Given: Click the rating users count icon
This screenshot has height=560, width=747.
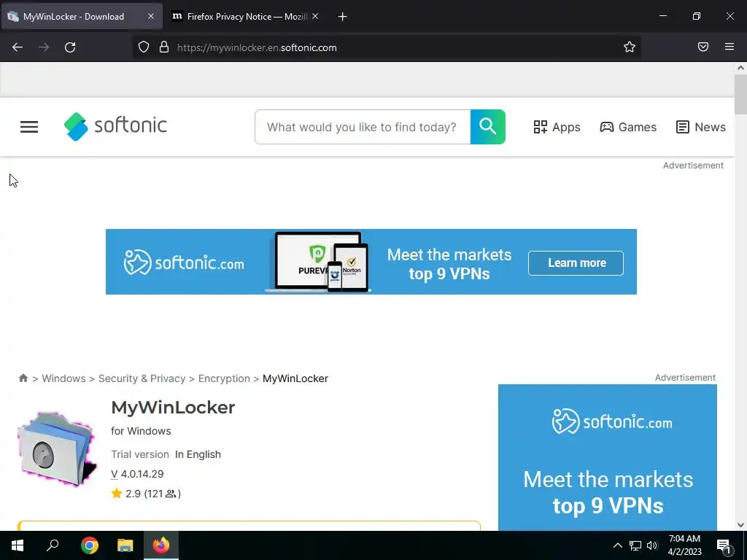Looking at the screenshot, I should (x=171, y=494).
